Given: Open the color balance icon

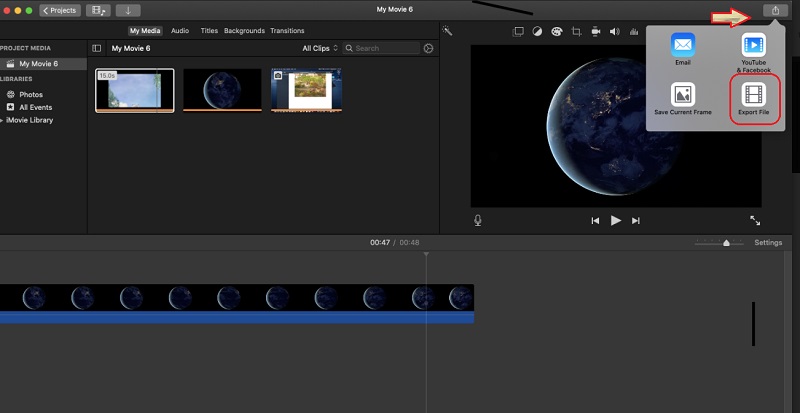Looking at the screenshot, I should coord(537,32).
